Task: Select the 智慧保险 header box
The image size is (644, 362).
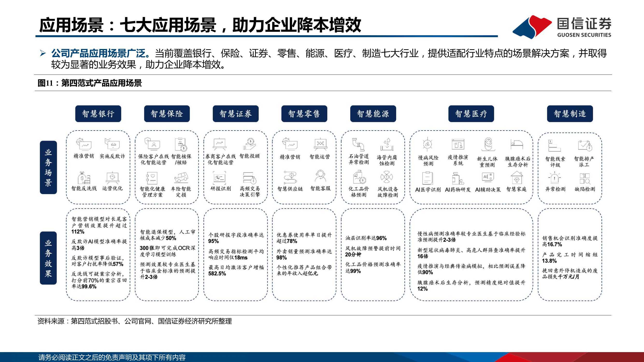Action: coord(167,114)
